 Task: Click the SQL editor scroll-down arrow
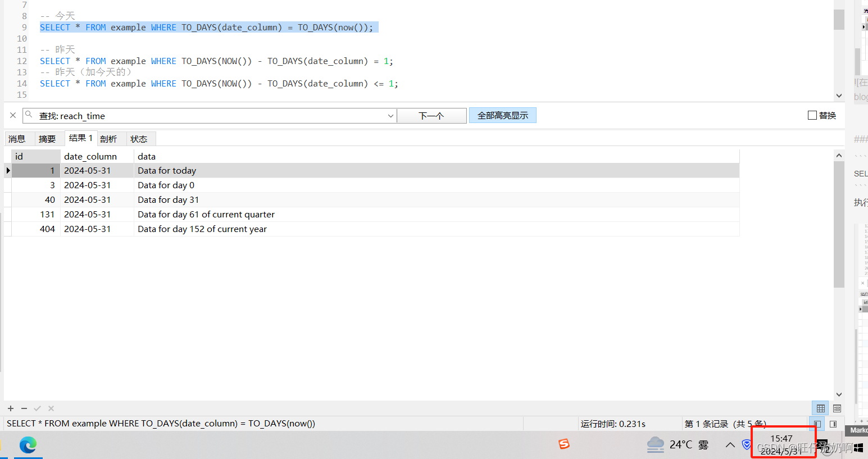pyautogui.click(x=839, y=96)
